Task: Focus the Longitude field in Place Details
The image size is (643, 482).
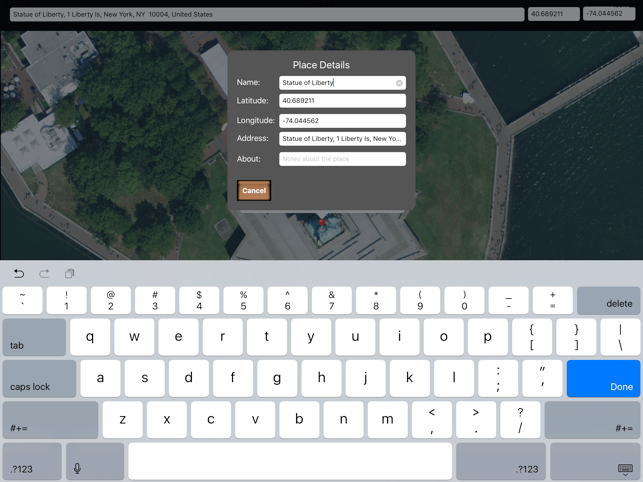Action: (x=342, y=121)
